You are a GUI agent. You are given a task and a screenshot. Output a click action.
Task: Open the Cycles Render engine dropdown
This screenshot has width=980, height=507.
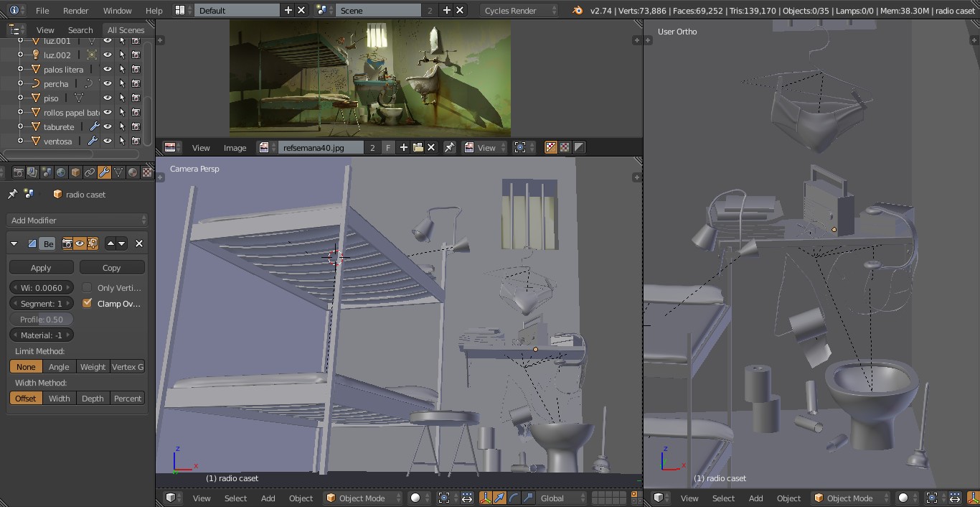pos(519,10)
